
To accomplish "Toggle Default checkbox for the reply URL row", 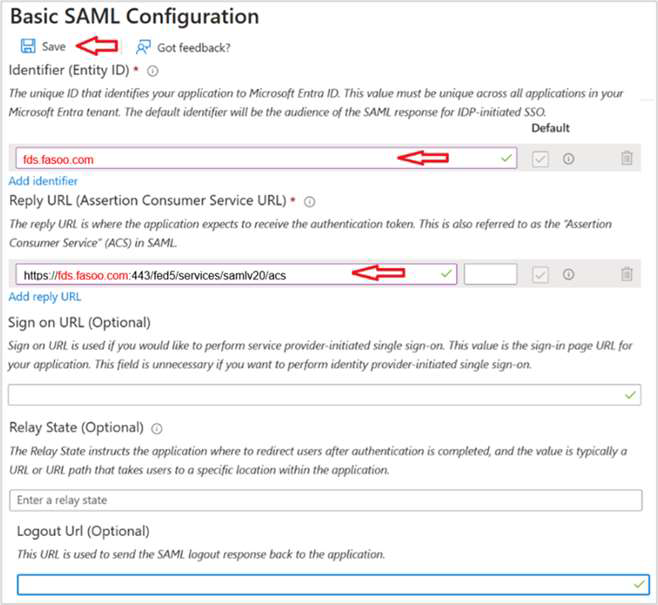I will [x=540, y=275].
